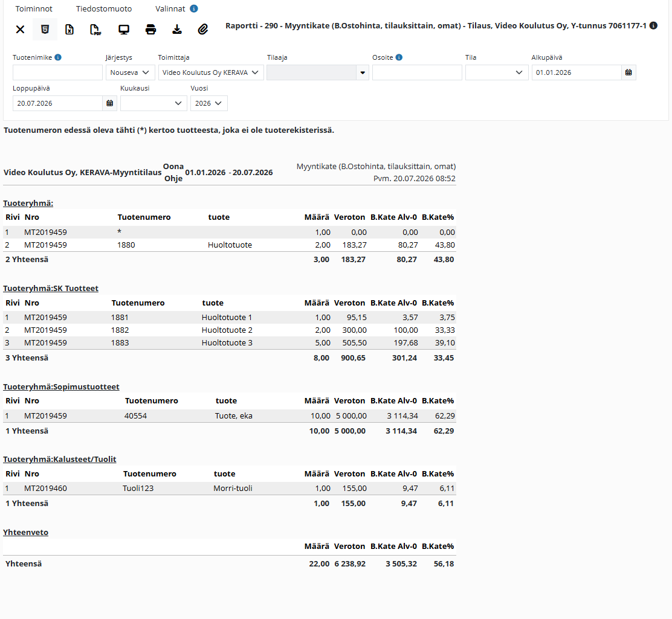This screenshot has height=619, width=672.
Task: Show report on screen with monitor icon
Action: (x=124, y=29)
